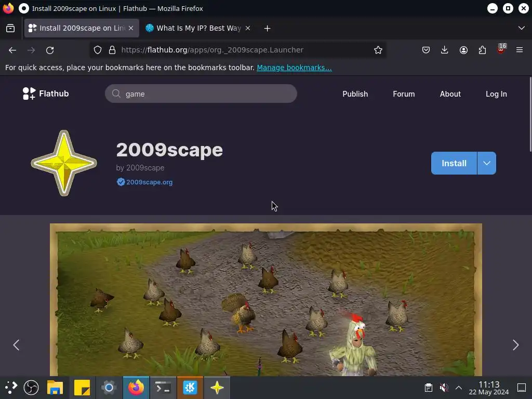The width and height of the screenshot is (532, 399).
Task: Open the terminal from taskbar
Action: pyautogui.click(x=163, y=388)
